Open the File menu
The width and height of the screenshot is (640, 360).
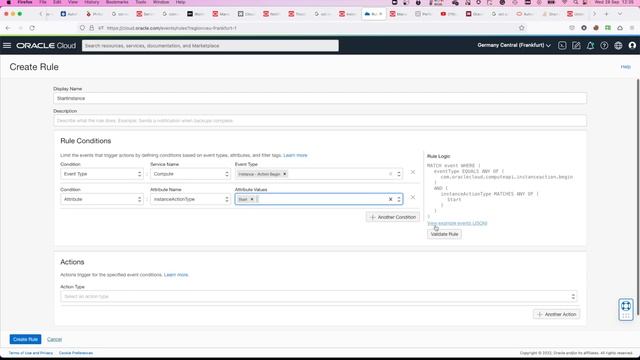[x=43, y=2]
